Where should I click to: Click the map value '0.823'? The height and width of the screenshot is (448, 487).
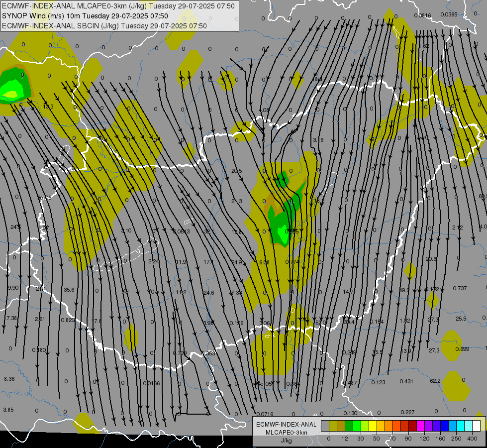[x=68, y=320]
